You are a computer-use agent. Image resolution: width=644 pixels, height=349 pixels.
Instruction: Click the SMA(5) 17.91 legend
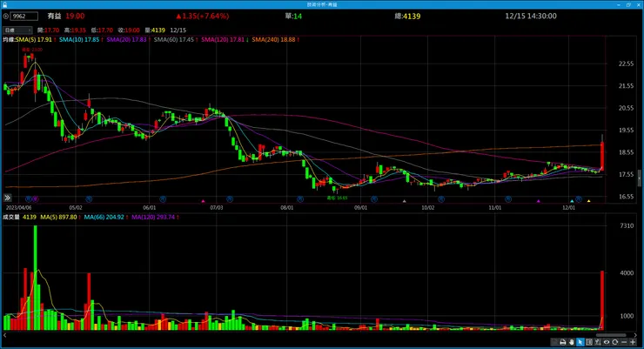pos(36,40)
